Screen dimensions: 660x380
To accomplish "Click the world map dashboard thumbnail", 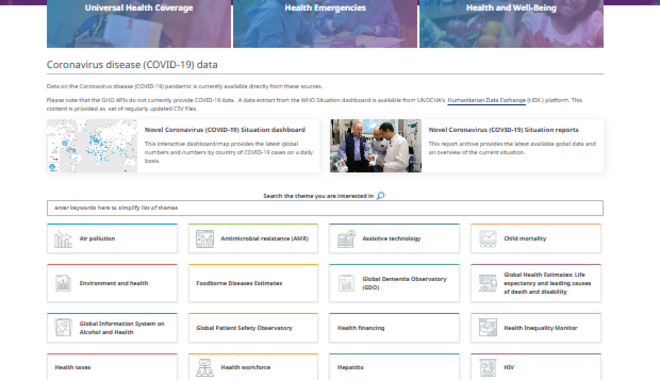I will (92, 146).
